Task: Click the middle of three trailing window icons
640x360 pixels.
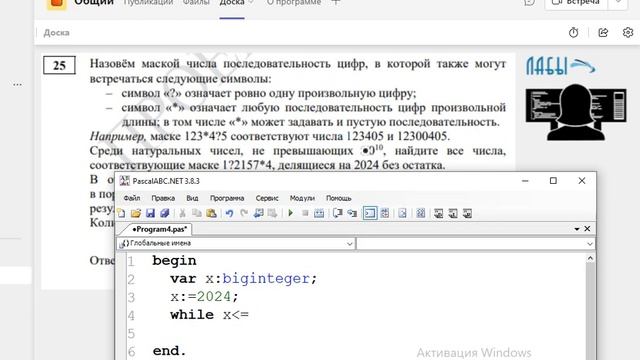Action: (453, 213)
